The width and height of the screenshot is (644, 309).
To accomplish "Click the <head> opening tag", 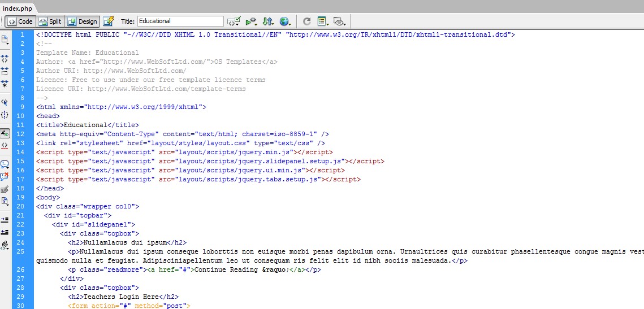I will click(x=47, y=116).
